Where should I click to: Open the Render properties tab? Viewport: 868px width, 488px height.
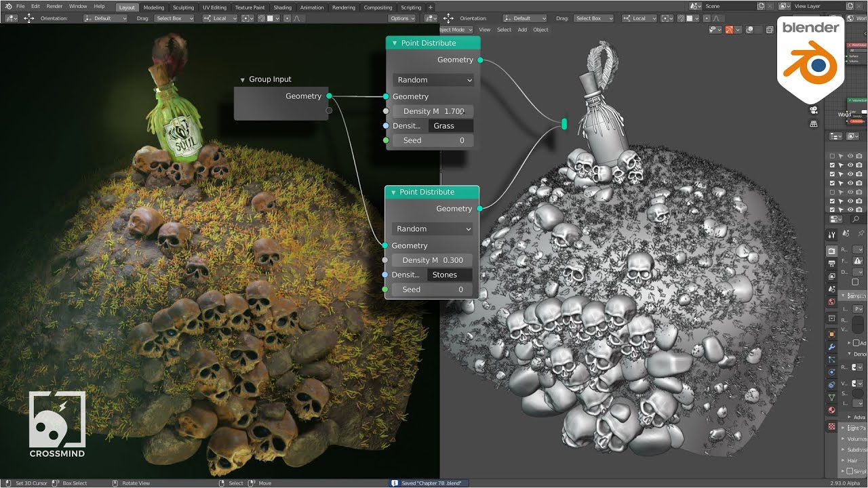(832, 251)
